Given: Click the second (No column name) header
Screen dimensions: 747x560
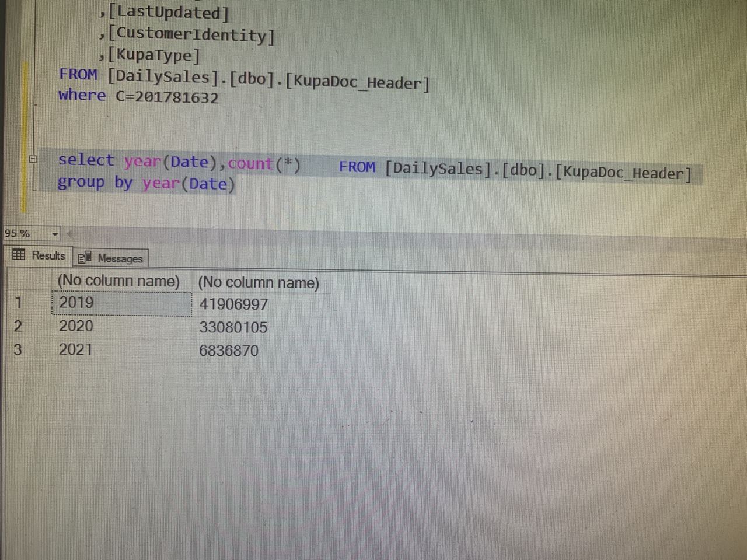Looking at the screenshot, I should [x=259, y=283].
